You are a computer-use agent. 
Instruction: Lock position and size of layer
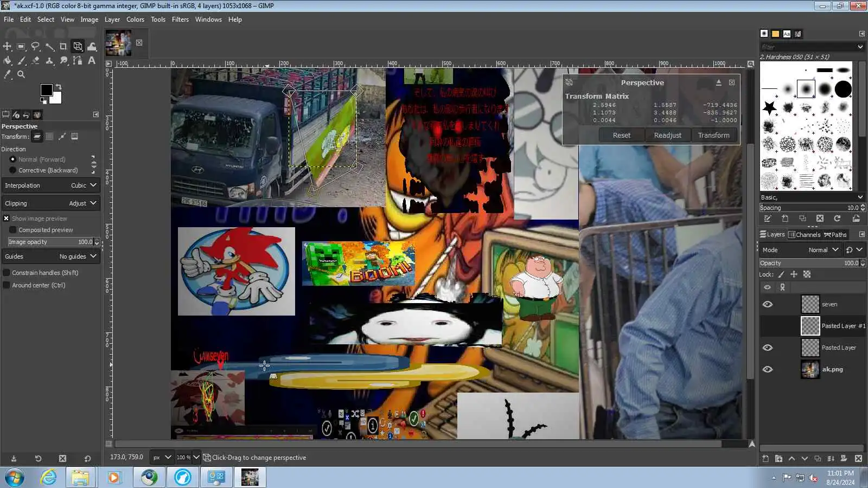click(794, 274)
